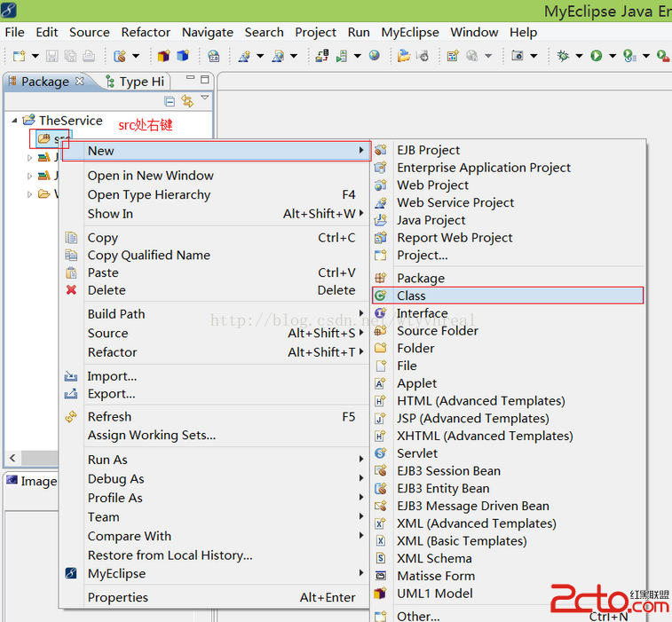Screen dimensions: 672x622
Task: Choose Interface in New submenu
Action: tap(508, 313)
